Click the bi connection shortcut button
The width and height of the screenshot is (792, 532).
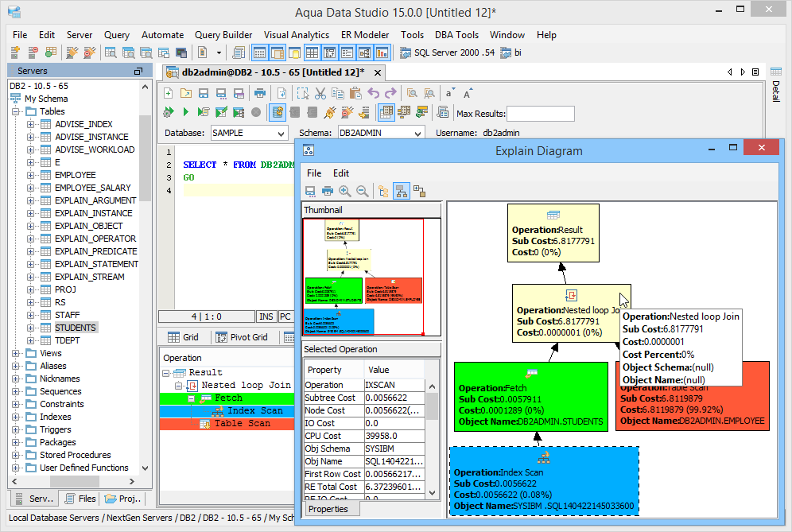pos(511,52)
